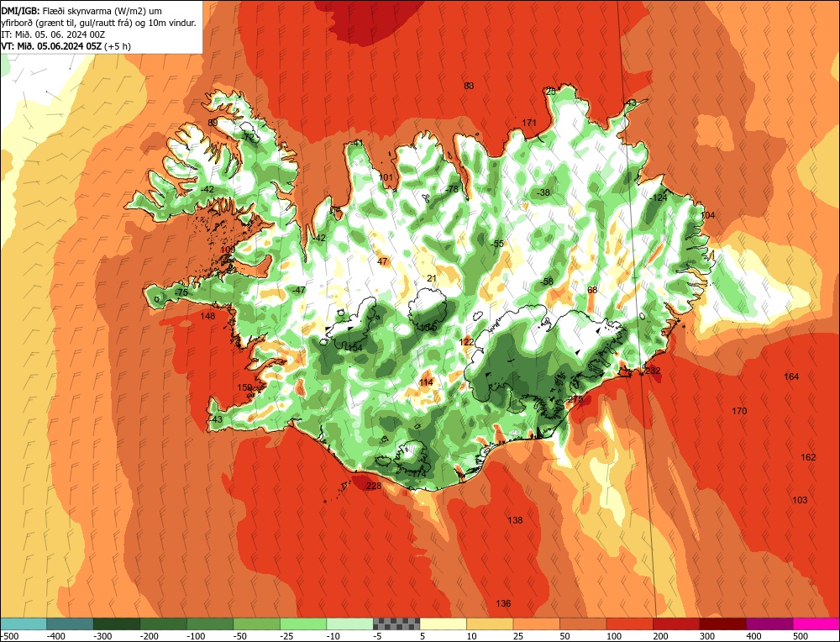The height and width of the screenshot is (642, 840).
Task: Click the value 104 off the east coast
Action: pos(707,215)
